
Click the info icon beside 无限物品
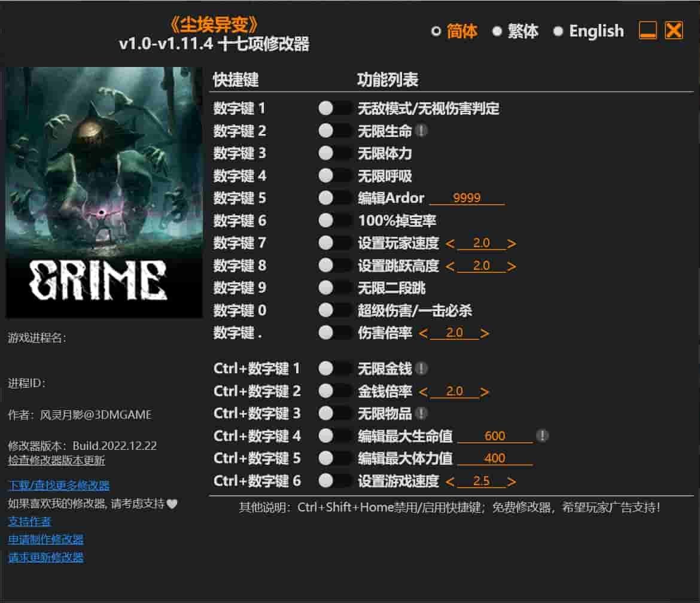pos(421,413)
